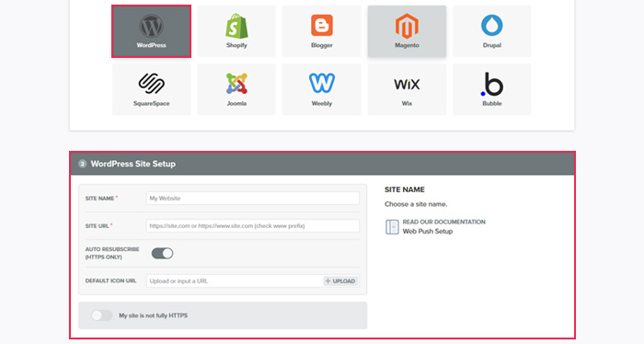This screenshot has width=644, height=344.
Task: Select the Wix platform tile
Action: tap(407, 89)
